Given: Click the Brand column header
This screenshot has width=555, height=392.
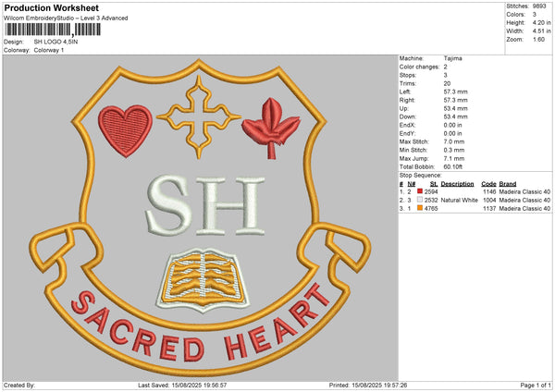Looking at the screenshot, I should [508, 184].
